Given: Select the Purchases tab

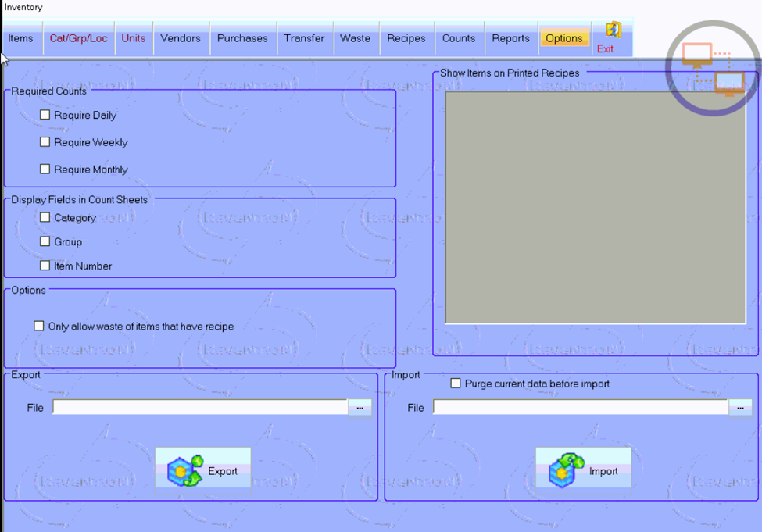Looking at the screenshot, I should (x=242, y=38).
